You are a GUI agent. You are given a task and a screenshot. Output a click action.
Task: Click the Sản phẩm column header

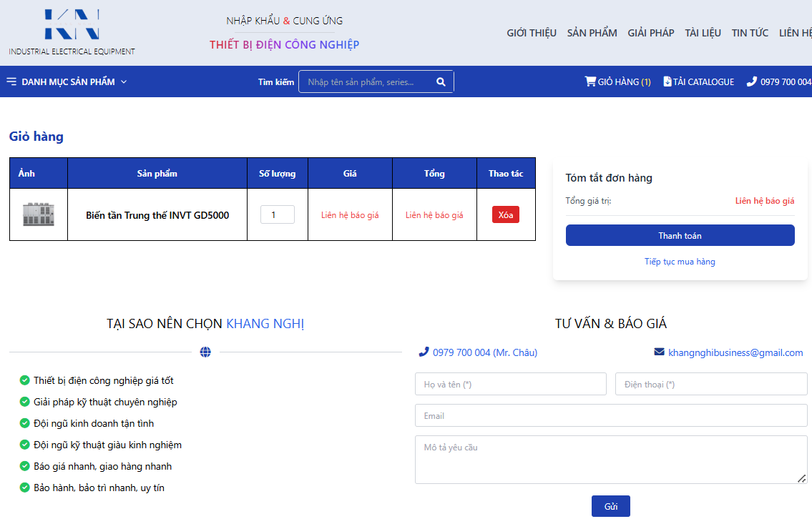click(x=157, y=174)
